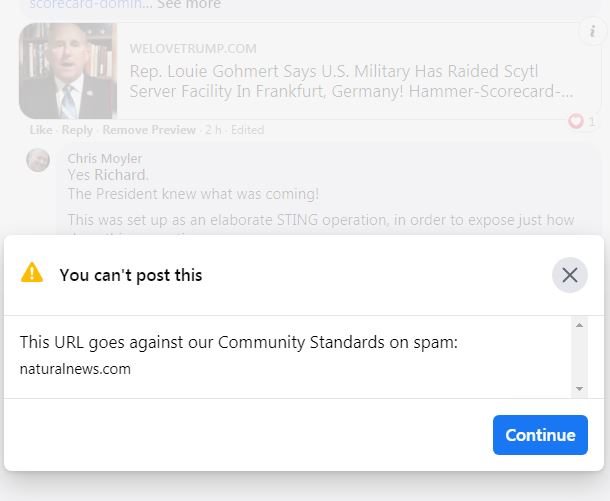This screenshot has height=501, width=610.
Task: Close the "You can't post this" dialog
Action: click(570, 275)
